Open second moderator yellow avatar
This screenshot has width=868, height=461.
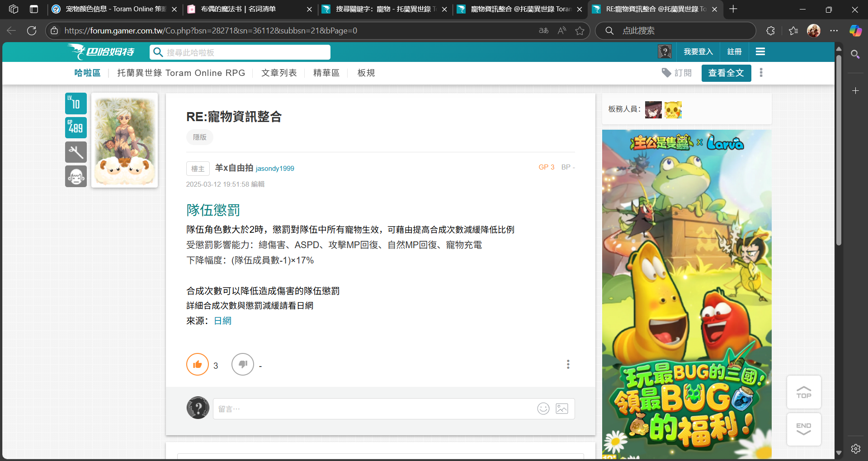point(673,110)
